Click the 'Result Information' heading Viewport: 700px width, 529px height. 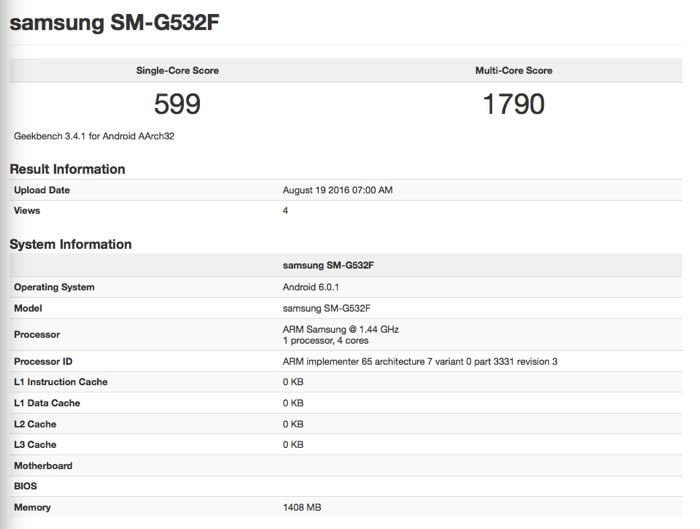(x=67, y=169)
